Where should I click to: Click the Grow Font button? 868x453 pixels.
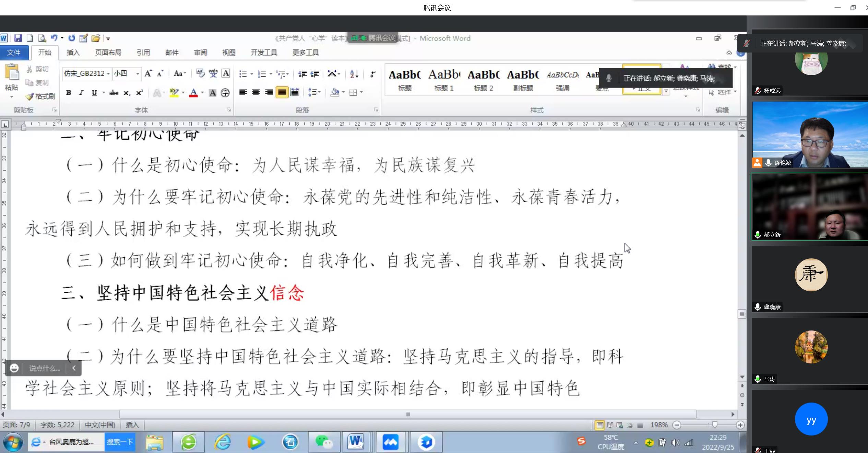[148, 73]
